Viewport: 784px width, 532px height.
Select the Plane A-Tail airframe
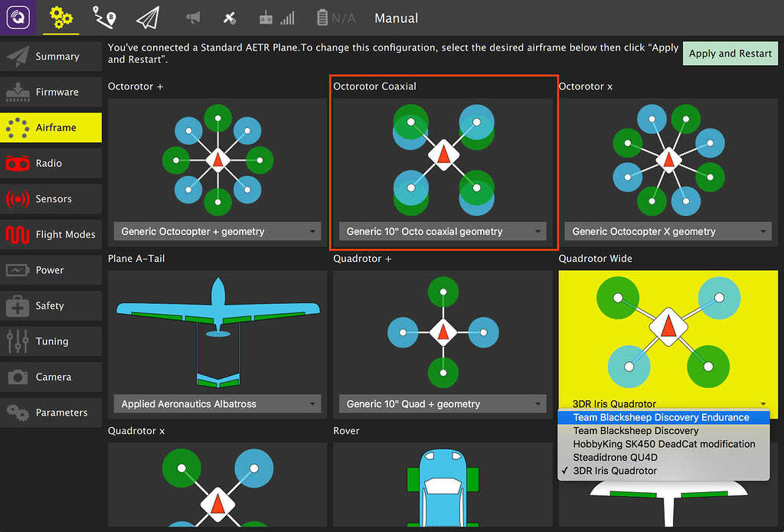217,329
